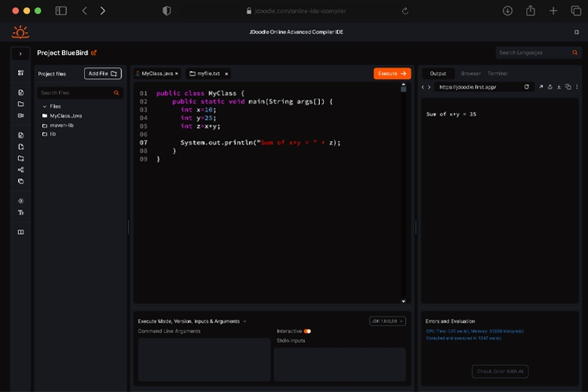Open the maven-lib folder
The height and width of the screenshot is (392, 588).
coord(61,125)
